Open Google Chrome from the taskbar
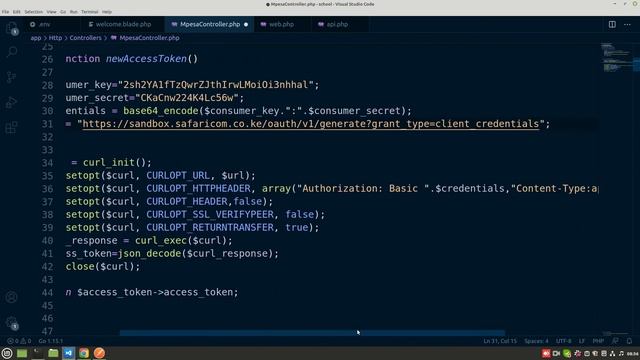 [x=84, y=353]
